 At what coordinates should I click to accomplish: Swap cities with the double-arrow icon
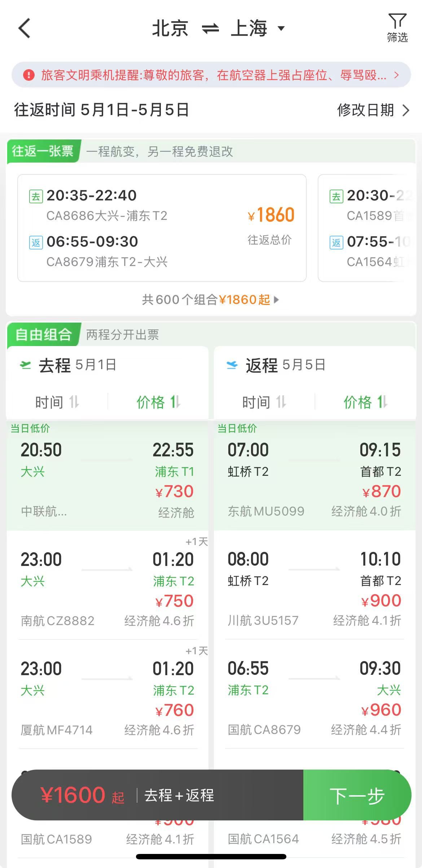coord(210,28)
